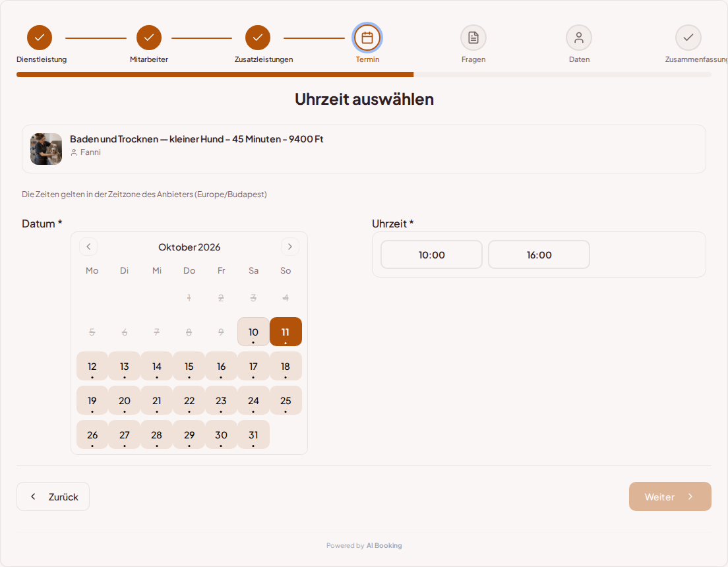728x567 pixels.
Task: Select October 17 in the calendar
Action: [x=253, y=366]
